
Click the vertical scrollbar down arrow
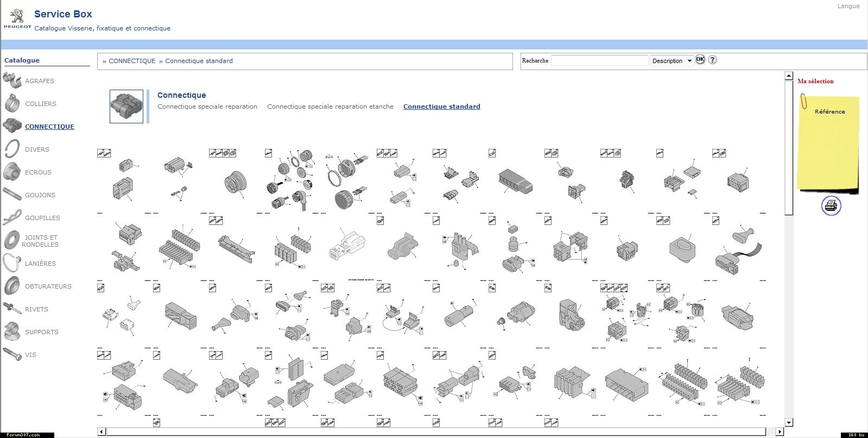tap(789, 422)
